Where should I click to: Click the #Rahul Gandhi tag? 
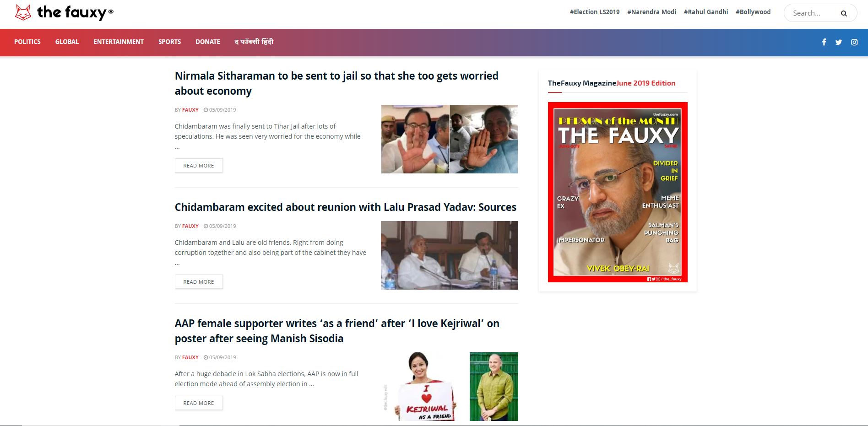706,12
